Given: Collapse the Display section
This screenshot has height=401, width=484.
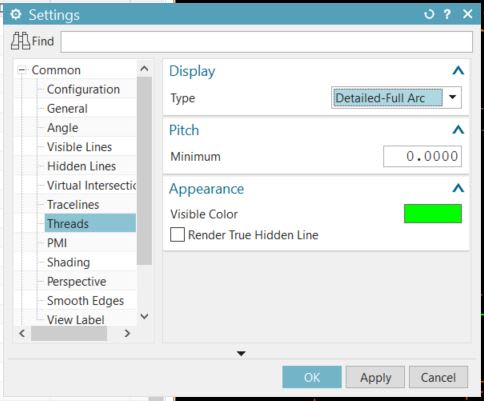Looking at the screenshot, I should point(458,71).
